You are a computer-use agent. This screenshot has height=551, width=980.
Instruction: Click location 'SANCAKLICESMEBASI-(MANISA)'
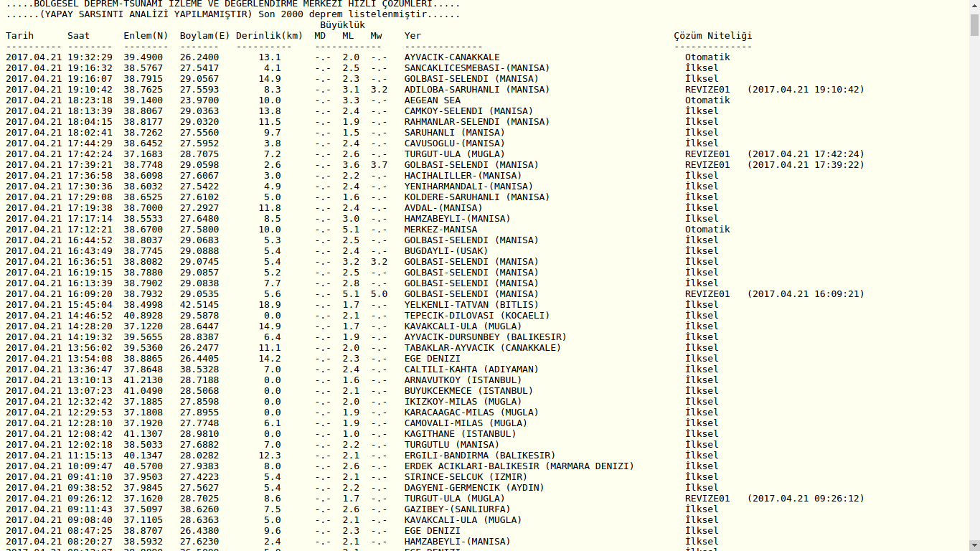[x=477, y=68]
